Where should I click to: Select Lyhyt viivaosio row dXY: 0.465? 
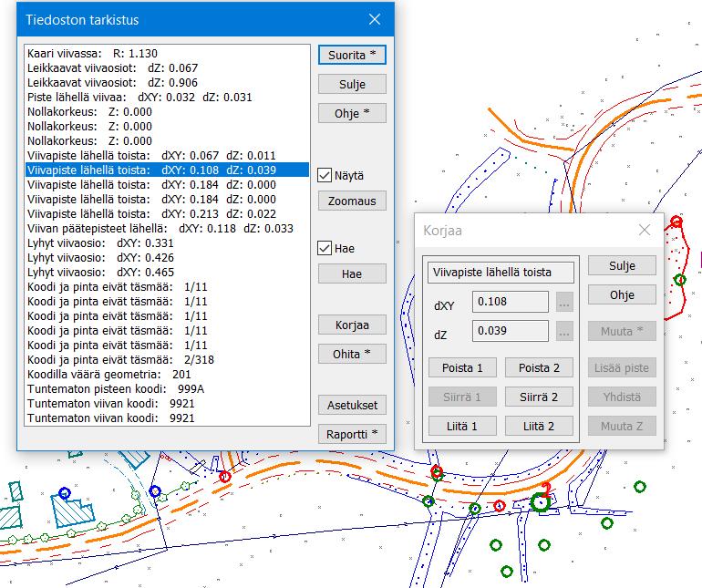pyautogui.click(x=167, y=273)
